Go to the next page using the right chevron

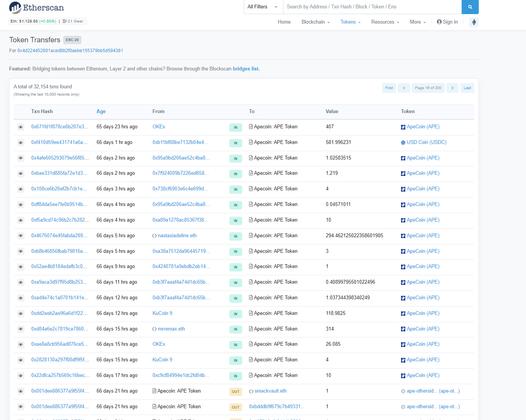coord(452,88)
